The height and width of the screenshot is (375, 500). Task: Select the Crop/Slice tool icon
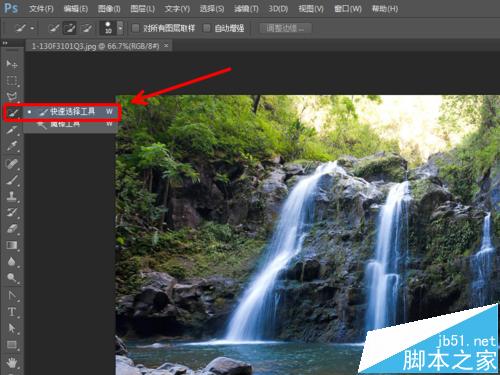[x=12, y=130]
